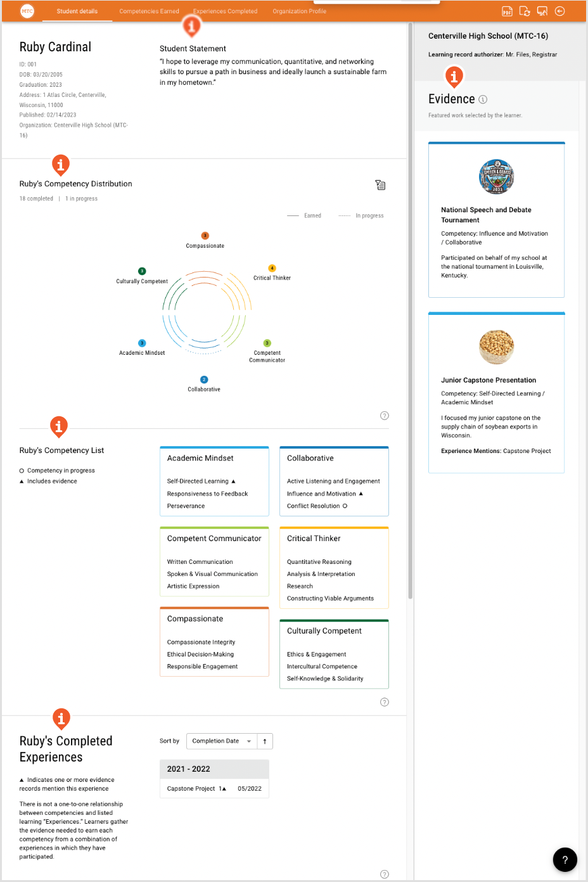Click the presentation screen icon in header
Image resolution: width=588 pixels, height=882 pixels.
click(x=542, y=11)
